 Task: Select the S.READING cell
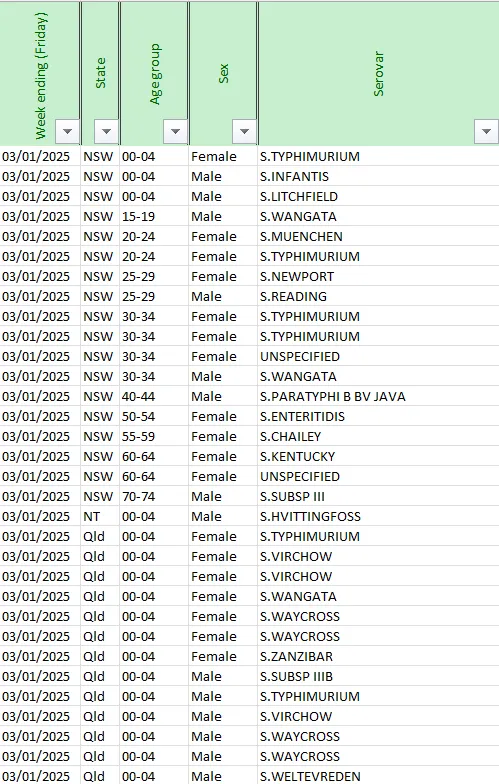coord(378,296)
